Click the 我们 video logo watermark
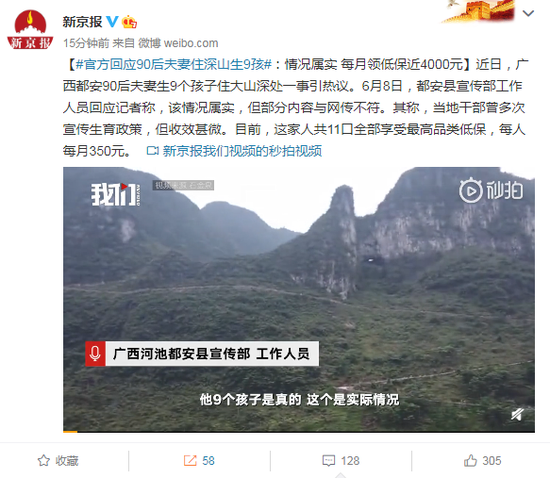This screenshot has height=478, width=550. coord(116,194)
